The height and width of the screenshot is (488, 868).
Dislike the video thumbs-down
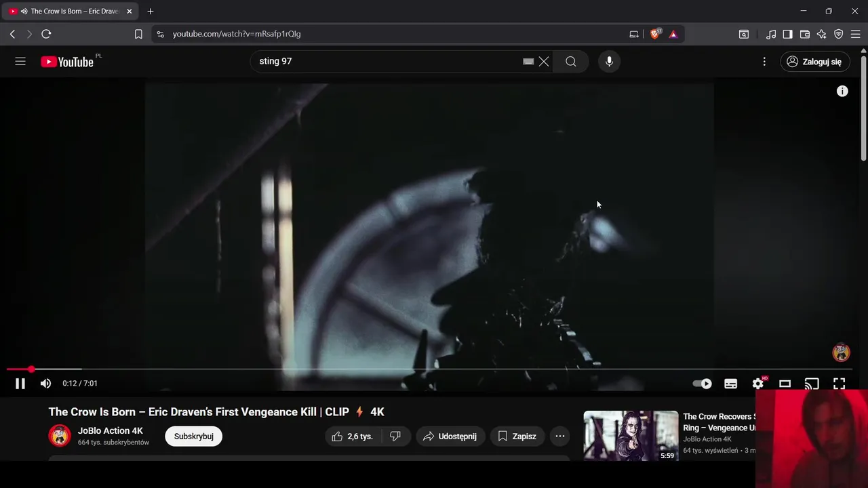pos(395,436)
